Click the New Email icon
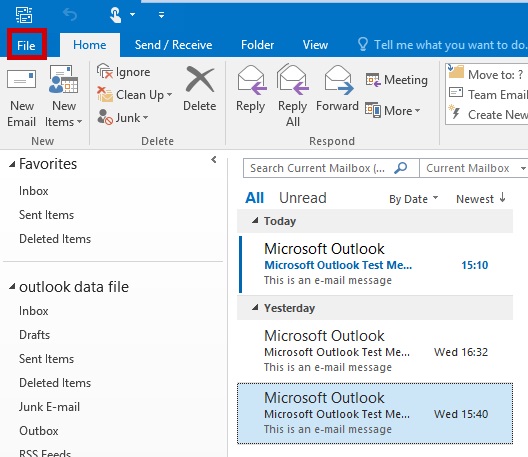This screenshot has width=528, height=457. tap(22, 79)
